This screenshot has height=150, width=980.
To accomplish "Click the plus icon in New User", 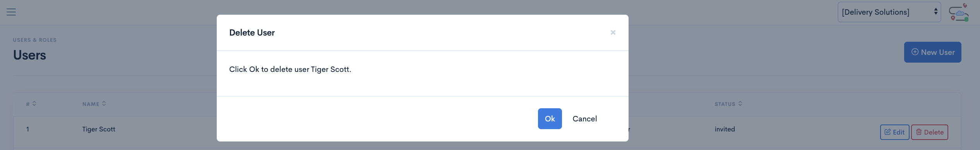I will tap(915, 52).
